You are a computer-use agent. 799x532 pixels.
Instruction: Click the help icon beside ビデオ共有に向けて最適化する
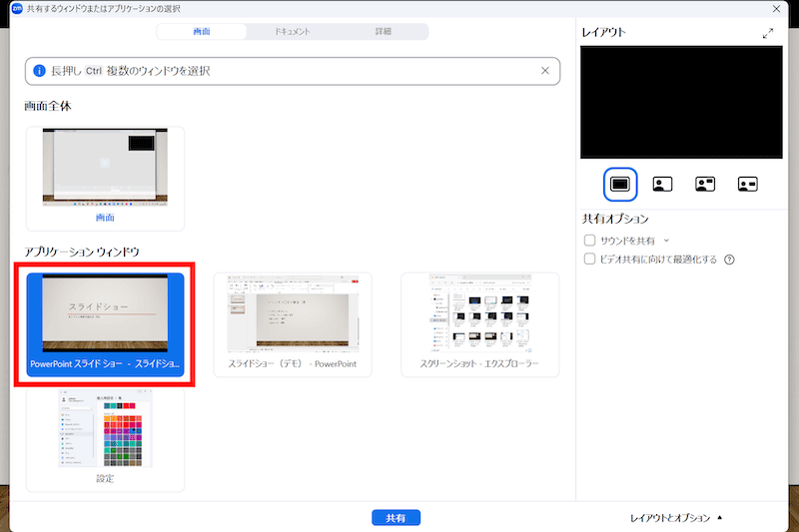(x=729, y=260)
